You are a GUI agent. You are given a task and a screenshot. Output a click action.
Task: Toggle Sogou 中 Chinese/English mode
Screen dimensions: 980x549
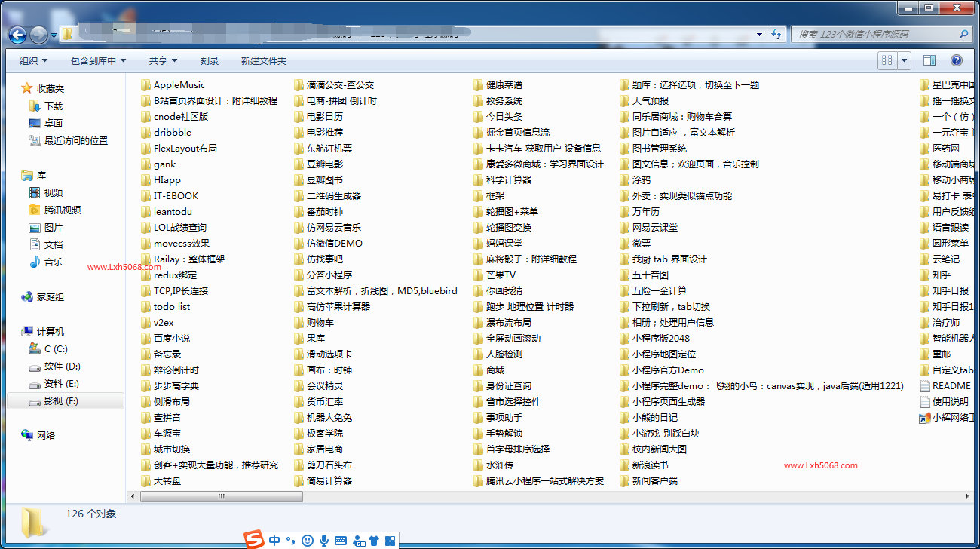pos(274,541)
